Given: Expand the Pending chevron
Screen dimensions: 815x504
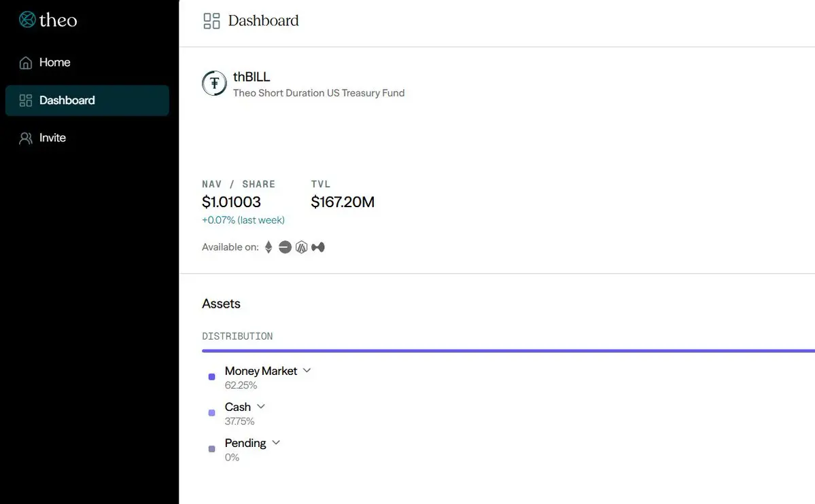Looking at the screenshot, I should [x=276, y=443].
